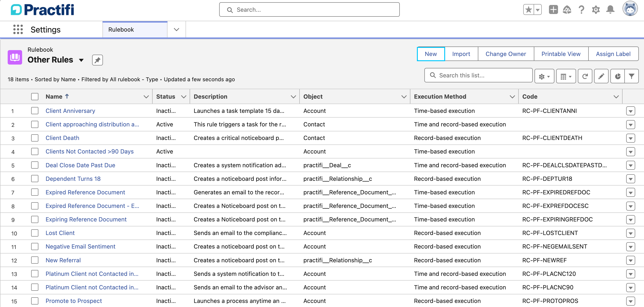
Task: Open the user profile avatar
Action: pos(630,9)
